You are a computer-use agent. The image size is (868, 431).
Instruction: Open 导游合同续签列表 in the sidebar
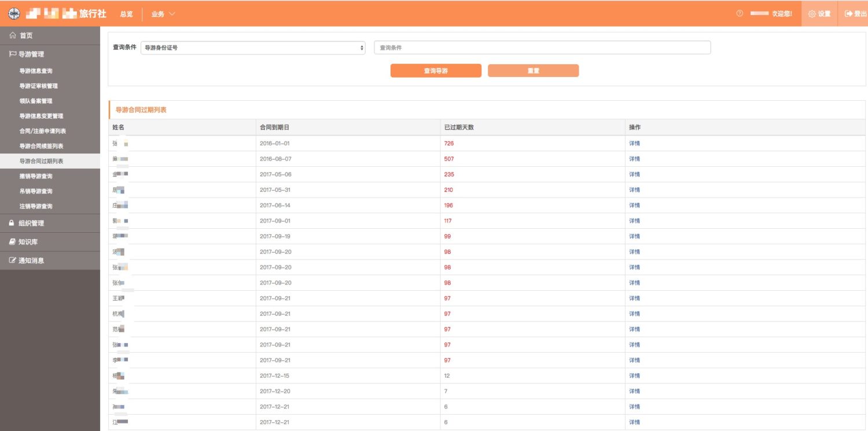coord(42,146)
